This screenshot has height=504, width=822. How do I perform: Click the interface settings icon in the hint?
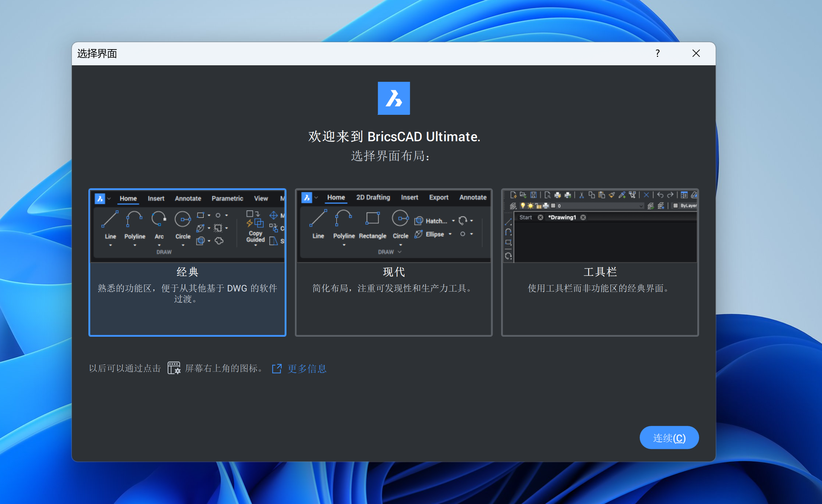click(174, 368)
